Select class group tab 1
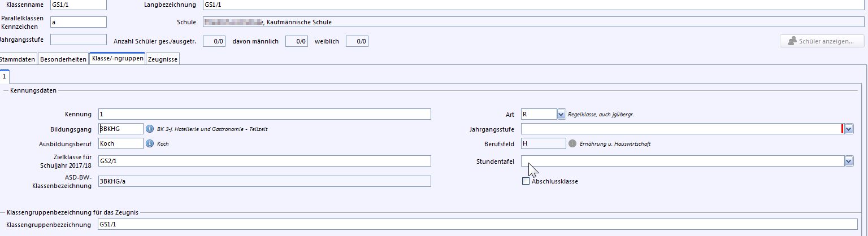 tap(4, 76)
